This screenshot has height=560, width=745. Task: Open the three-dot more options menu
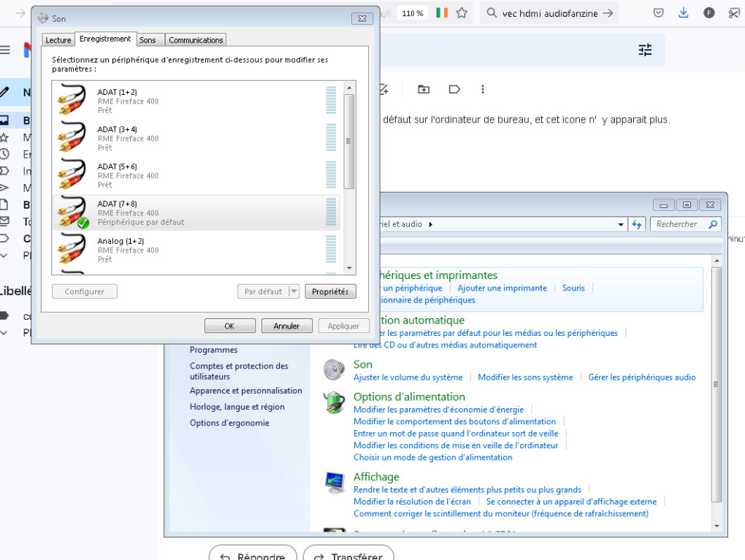point(483,89)
